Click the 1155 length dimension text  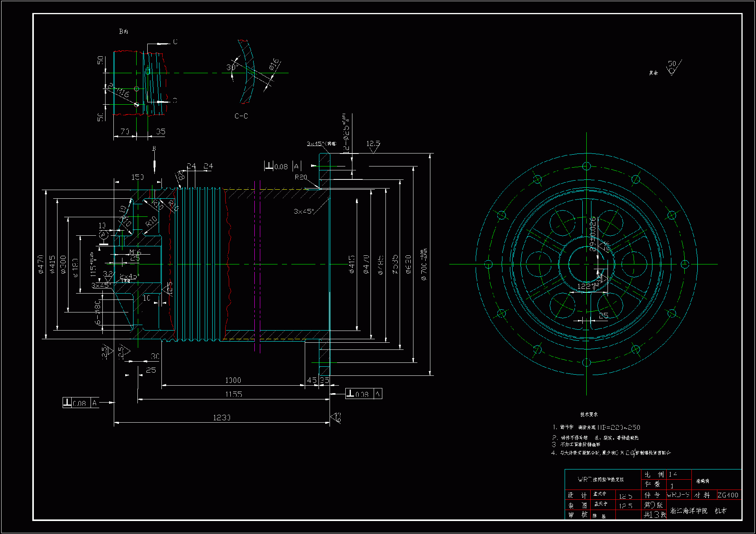click(x=233, y=394)
